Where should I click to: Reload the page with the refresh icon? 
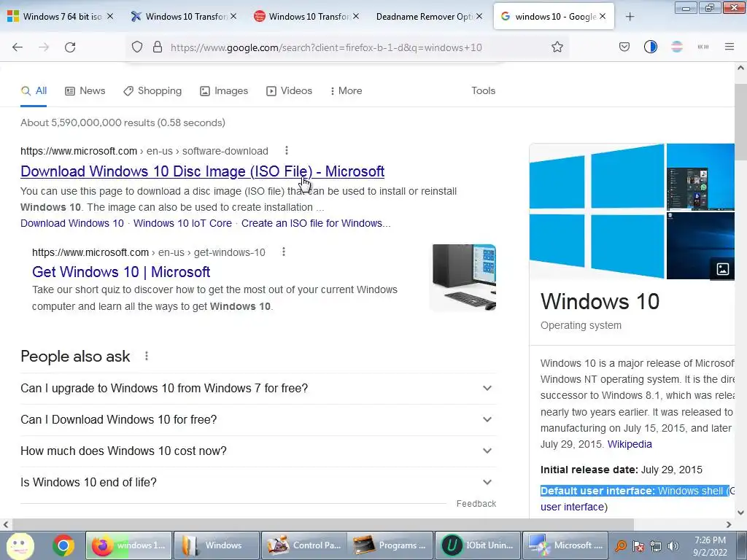pyautogui.click(x=70, y=47)
